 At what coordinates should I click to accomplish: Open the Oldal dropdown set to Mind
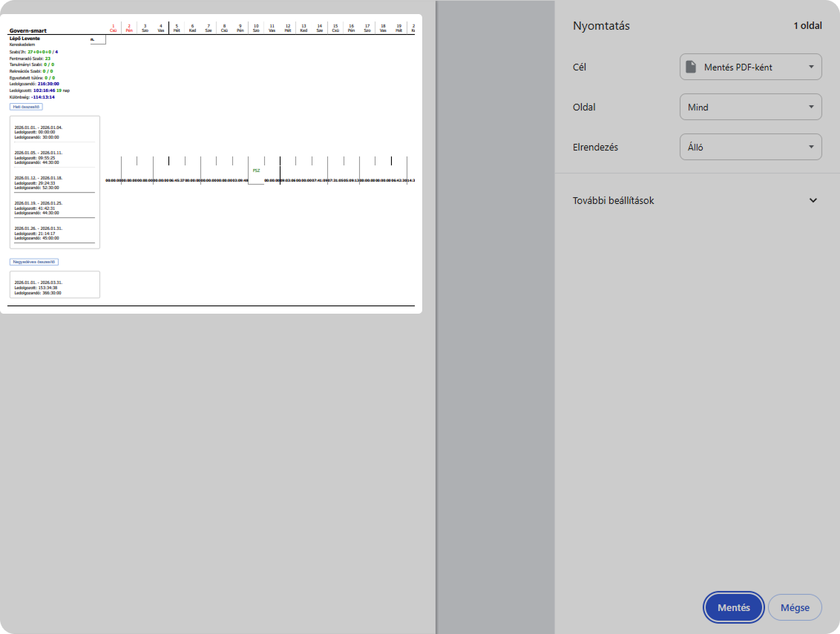coord(750,107)
